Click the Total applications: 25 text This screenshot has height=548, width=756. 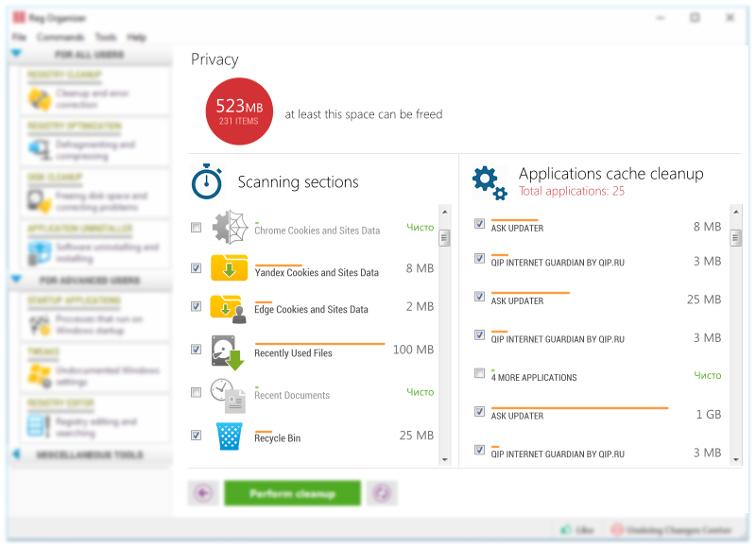(572, 191)
